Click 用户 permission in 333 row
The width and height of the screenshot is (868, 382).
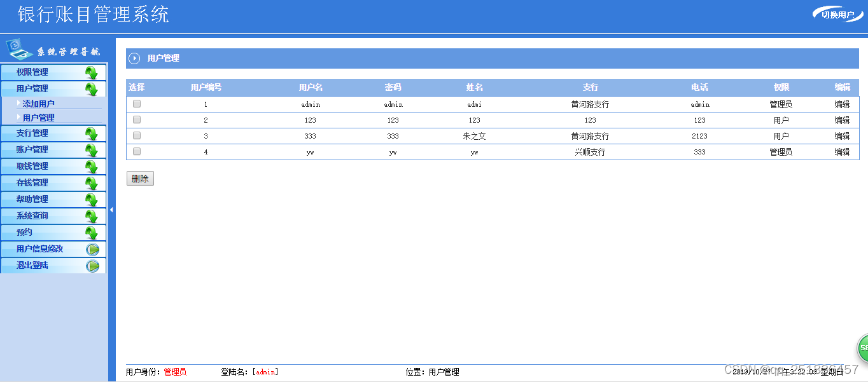pos(781,136)
